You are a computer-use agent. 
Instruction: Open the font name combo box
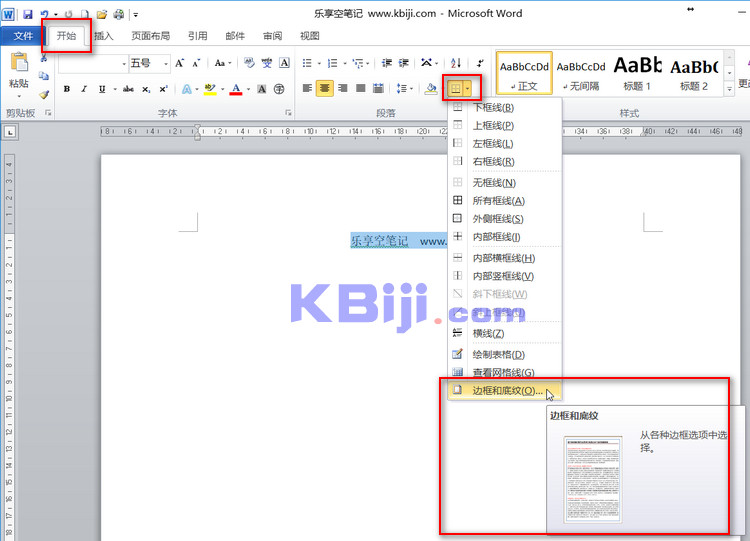pyautogui.click(x=93, y=64)
